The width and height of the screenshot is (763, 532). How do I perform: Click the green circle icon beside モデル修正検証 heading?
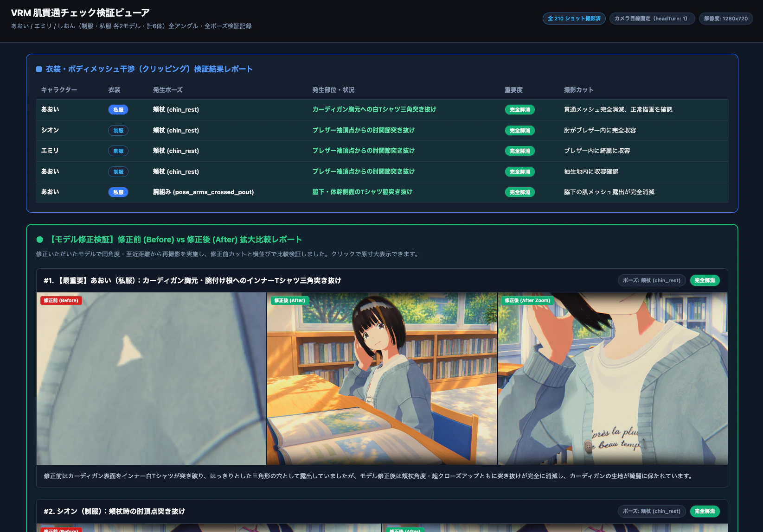point(40,240)
